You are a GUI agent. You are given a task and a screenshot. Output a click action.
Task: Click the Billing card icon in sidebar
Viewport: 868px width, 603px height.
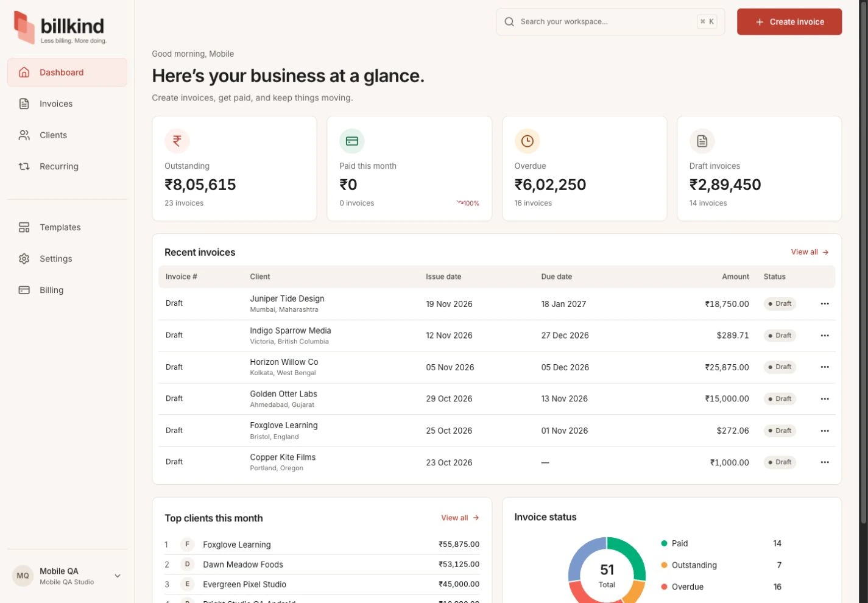coord(24,290)
